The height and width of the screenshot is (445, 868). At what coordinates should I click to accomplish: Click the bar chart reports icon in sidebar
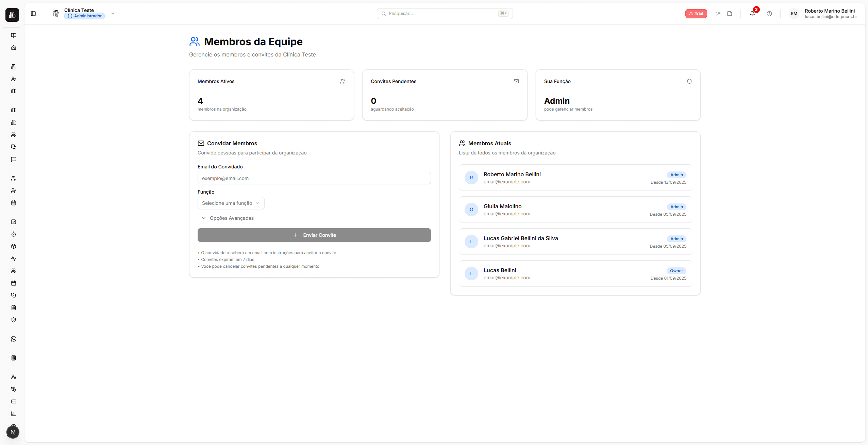click(14, 414)
